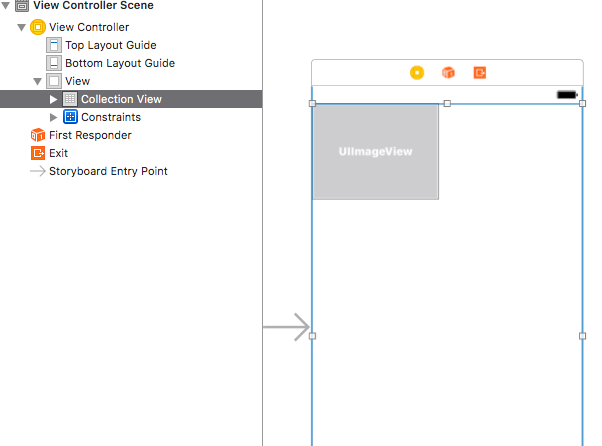The width and height of the screenshot is (602, 446).
Task: Select the View item in outline
Action: click(x=78, y=81)
